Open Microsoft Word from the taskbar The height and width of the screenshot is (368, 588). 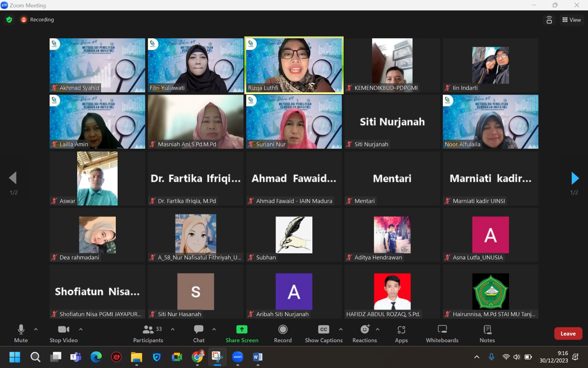[258, 357]
